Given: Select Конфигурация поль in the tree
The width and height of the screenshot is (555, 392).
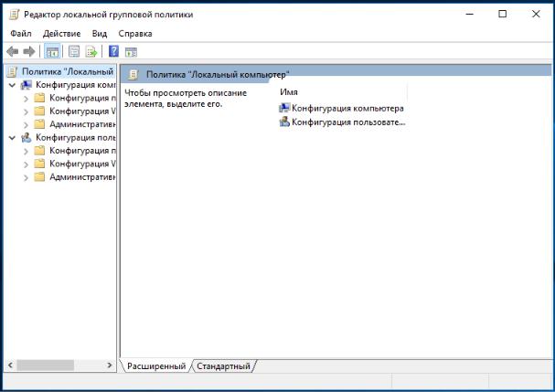Looking at the screenshot, I should click(x=76, y=138).
